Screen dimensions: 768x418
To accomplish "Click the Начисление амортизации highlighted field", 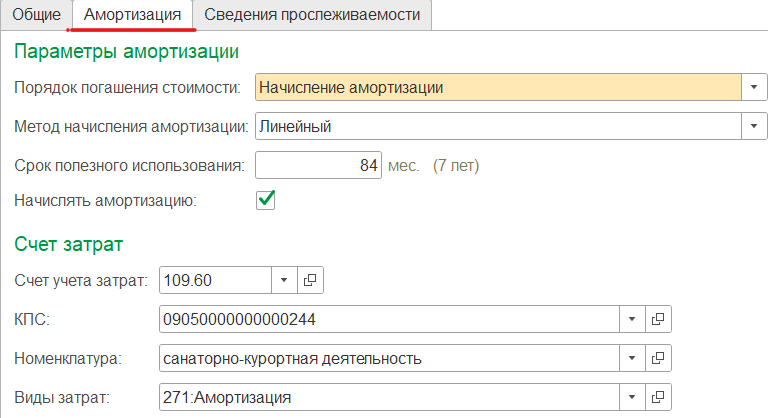I will pyautogui.click(x=498, y=87).
